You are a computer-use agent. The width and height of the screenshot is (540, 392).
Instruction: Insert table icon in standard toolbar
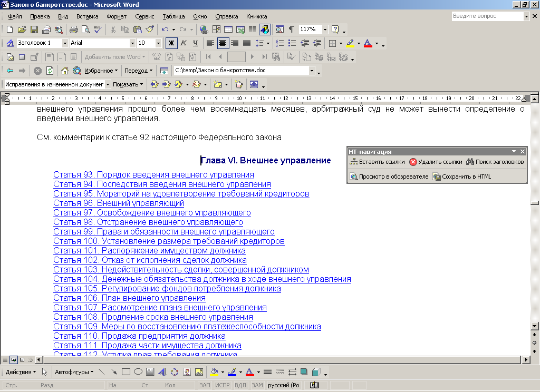228,30
